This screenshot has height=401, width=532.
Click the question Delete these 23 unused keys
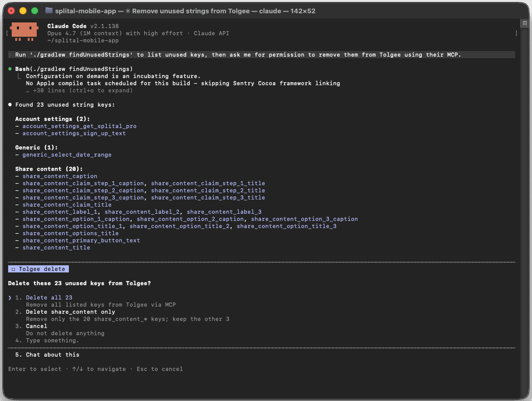pyautogui.click(x=80, y=283)
